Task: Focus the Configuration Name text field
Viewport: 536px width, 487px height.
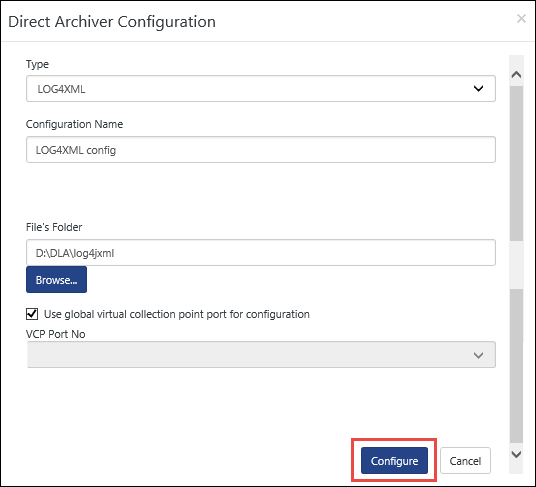Action: pos(261,150)
